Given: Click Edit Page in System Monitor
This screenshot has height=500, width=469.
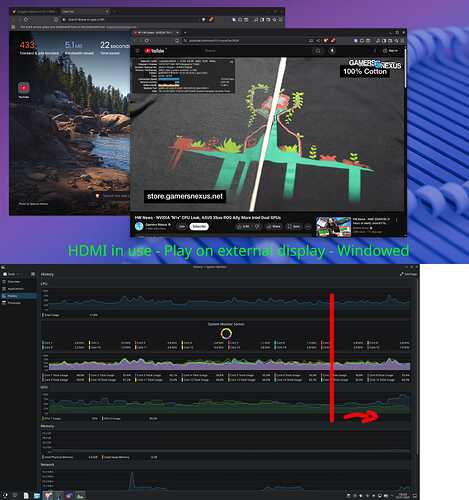Looking at the screenshot, I should (x=408, y=274).
